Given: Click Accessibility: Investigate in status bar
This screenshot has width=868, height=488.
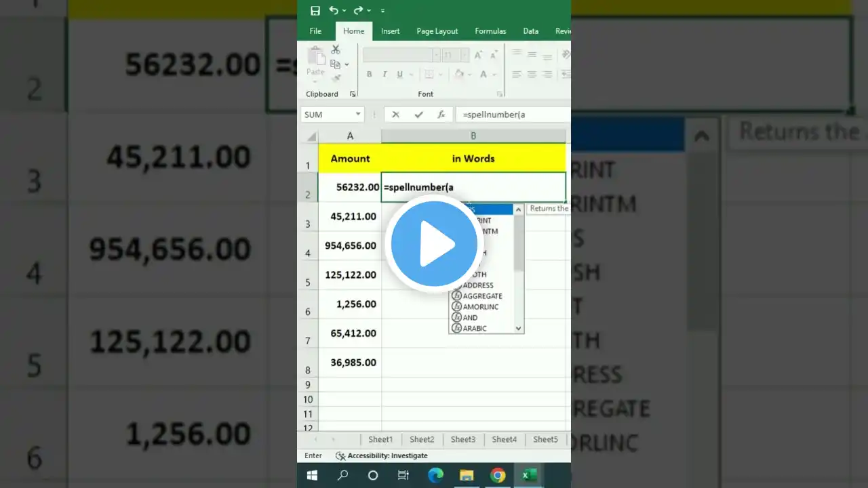Looking at the screenshot, I should 382,456.
